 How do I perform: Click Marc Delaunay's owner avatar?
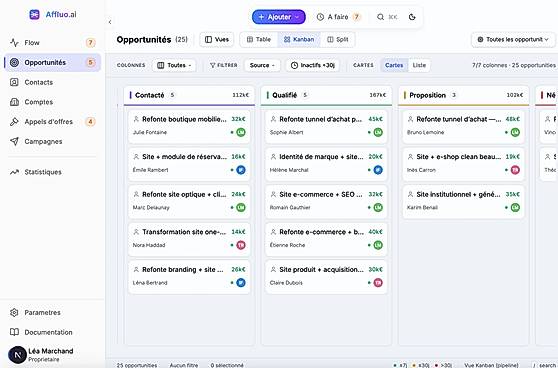point(241,207)
